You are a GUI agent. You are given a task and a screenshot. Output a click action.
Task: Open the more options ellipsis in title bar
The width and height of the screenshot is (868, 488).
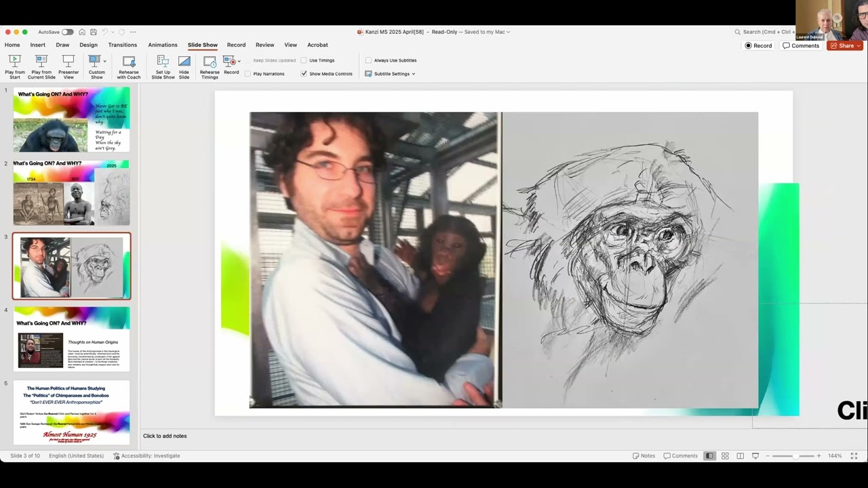click(133, 32)
